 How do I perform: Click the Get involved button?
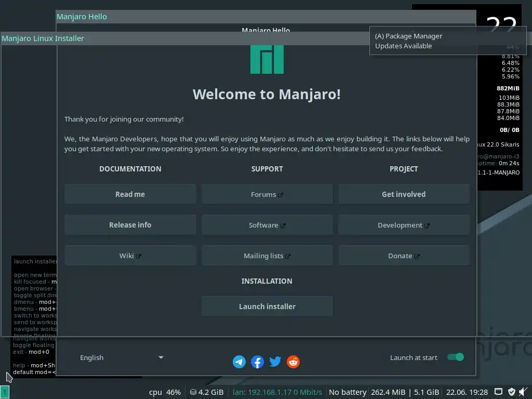tap(404, 194)
